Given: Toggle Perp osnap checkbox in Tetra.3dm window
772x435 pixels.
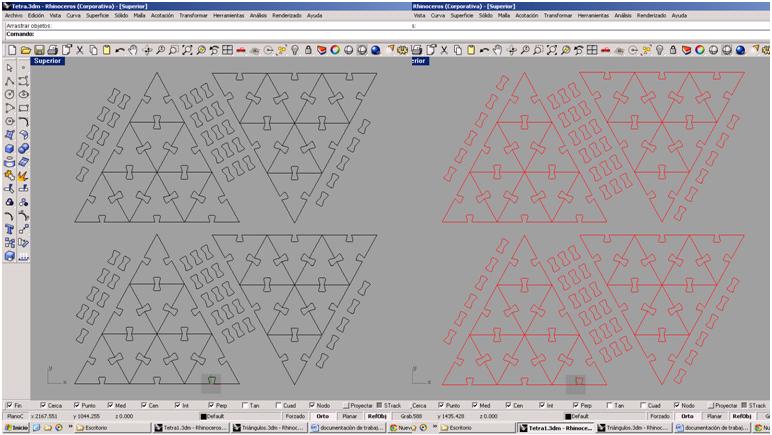Looking at the screenshot, I should (211, 405).
